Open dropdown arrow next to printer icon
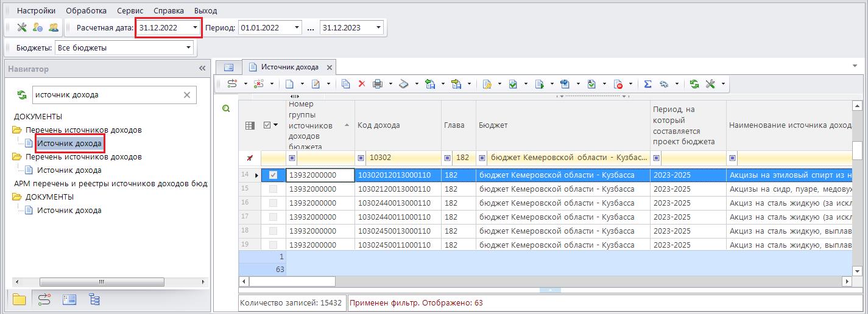Viewport: 868px width, 314px height. (390, 84)
